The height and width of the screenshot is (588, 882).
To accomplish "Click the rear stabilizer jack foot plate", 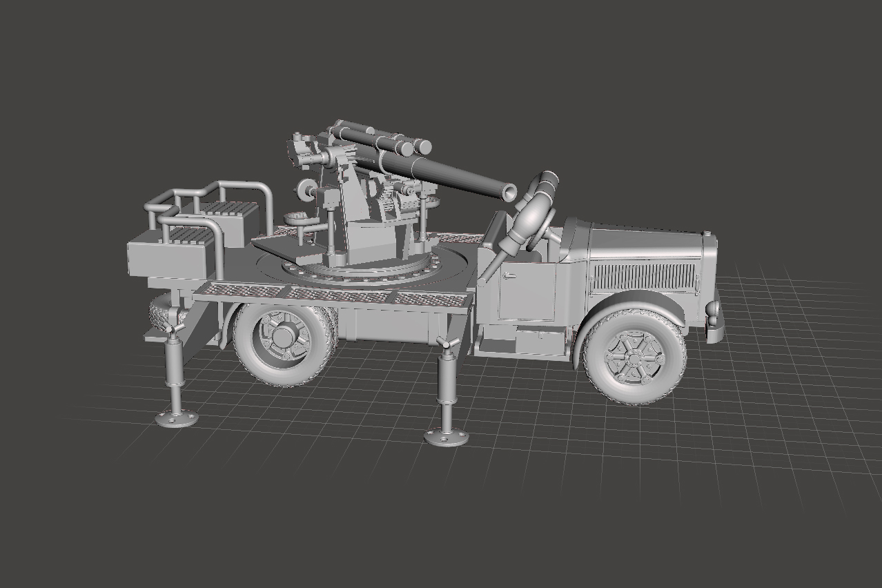I will coord(176,418).
